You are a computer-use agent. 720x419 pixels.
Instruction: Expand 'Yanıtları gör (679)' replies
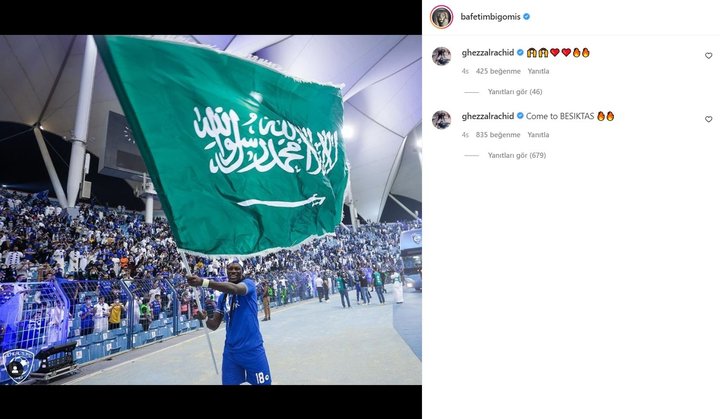point(517,155)
